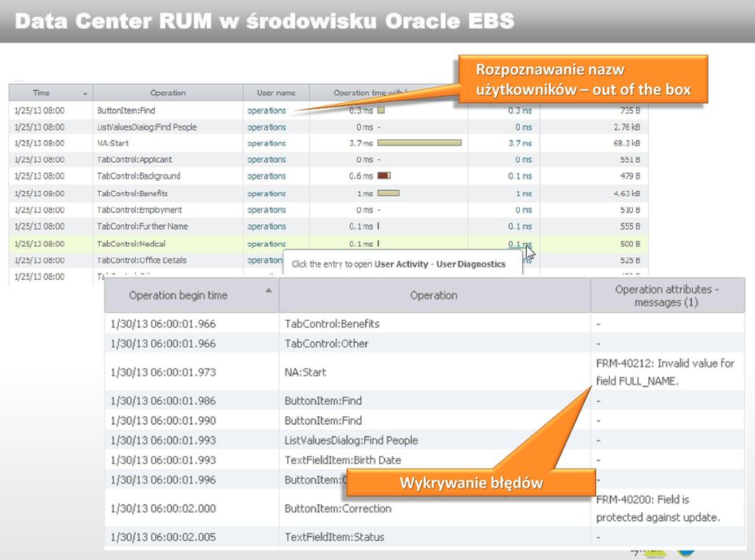The width and height of the screenshot is (755, 560).
Task: Select the 1/30/13 06:00:02.000 begin time cell
Action: point(164,508)
